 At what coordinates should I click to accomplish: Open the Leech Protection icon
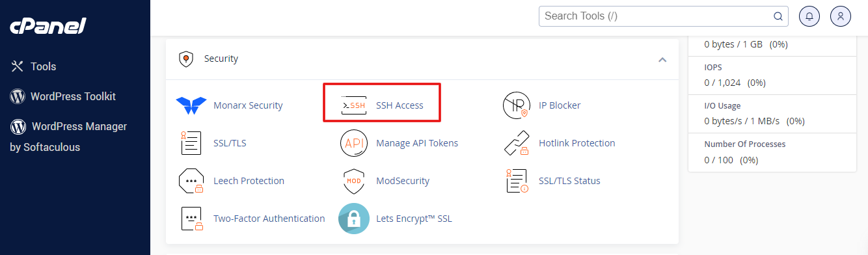(191, 181)
